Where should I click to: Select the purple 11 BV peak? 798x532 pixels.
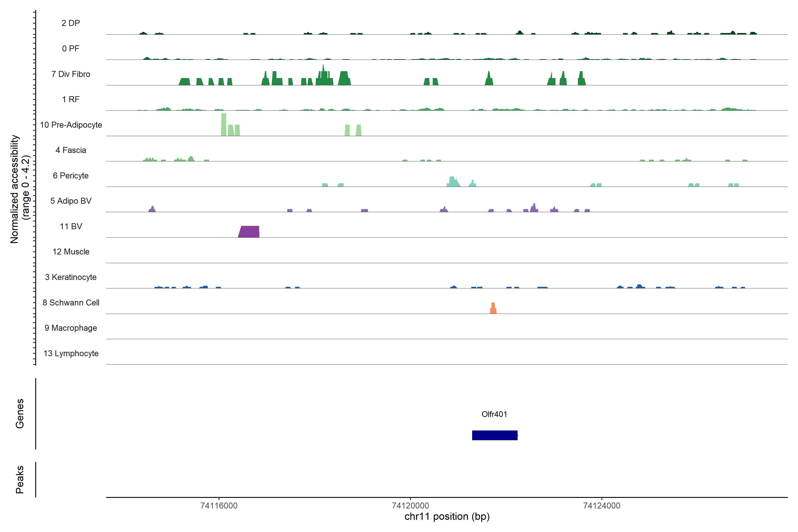249,232
